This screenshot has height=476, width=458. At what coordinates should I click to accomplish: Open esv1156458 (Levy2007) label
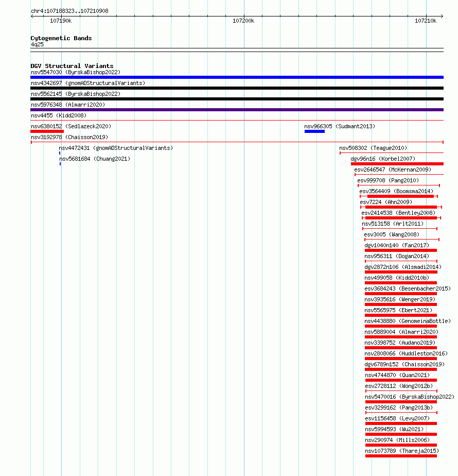pyautogui.click(x=397, y=419)
